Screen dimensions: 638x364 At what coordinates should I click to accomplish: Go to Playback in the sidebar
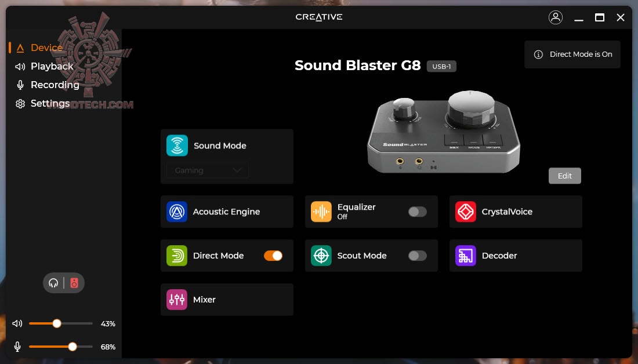[x=52, y=66]
